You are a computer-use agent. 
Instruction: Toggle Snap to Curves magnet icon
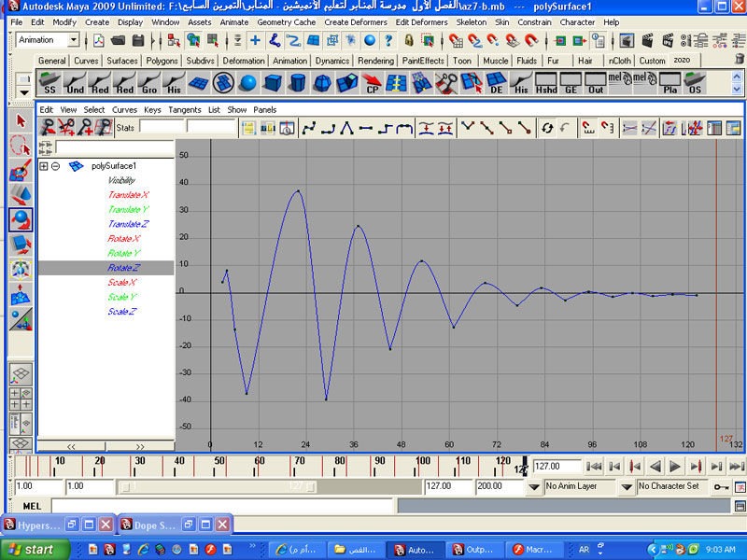(x=474, y=40)
